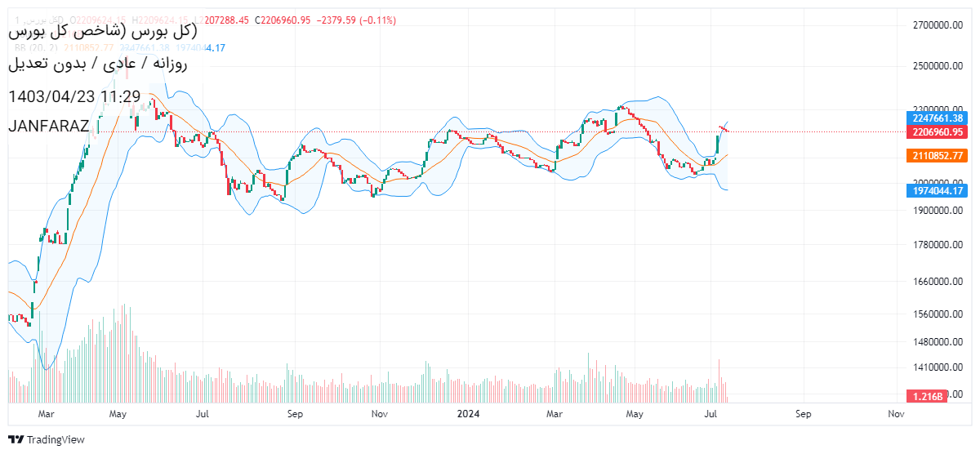Click the red 1.216B volume label

[x=928, y=396]
